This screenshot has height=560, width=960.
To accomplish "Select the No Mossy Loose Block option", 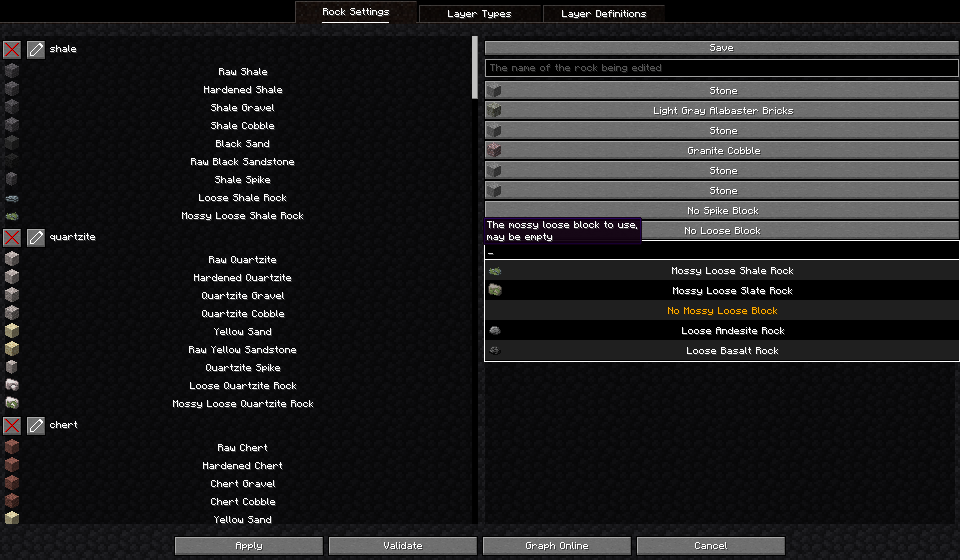I will tap(721, 310).
